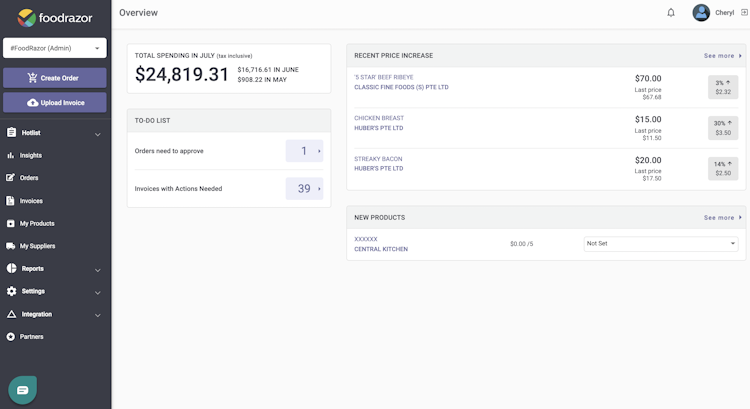The image size is (750, 409).
Task: Click the logout icon beside Cheryl
Action: click(742, 13)
